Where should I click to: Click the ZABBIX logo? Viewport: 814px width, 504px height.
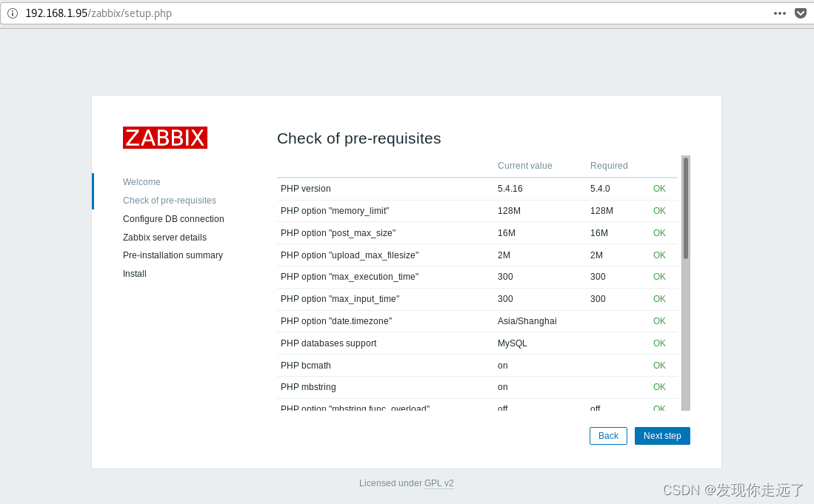[165, 138]
